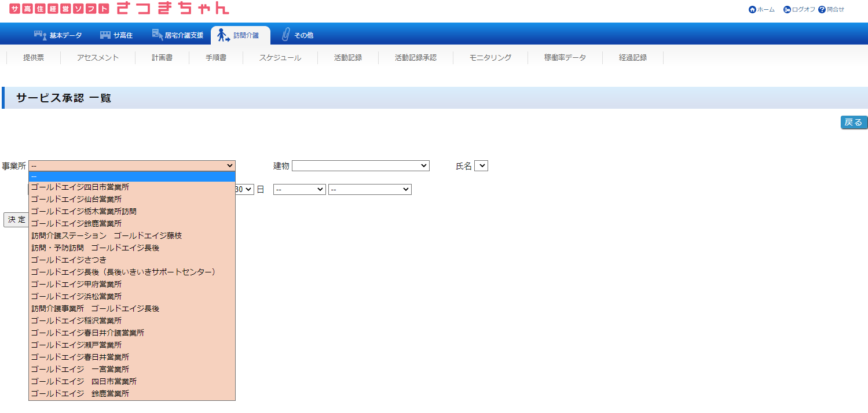The width and height of the screenshot is (868, 413).
Task: Choose ゴールドエイジ仙台営業所 from the list
Action: (76, 199)
